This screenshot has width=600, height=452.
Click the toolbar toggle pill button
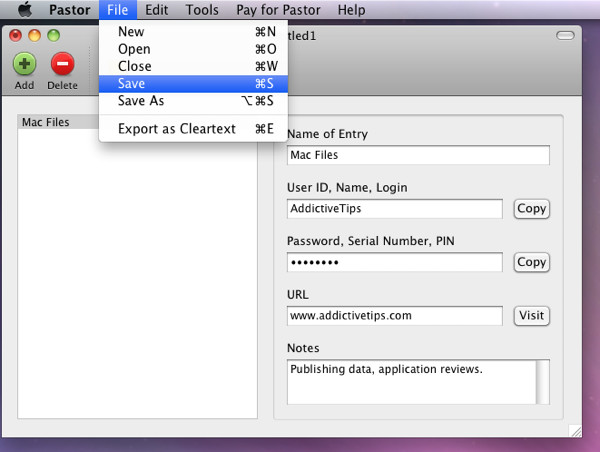565,36
